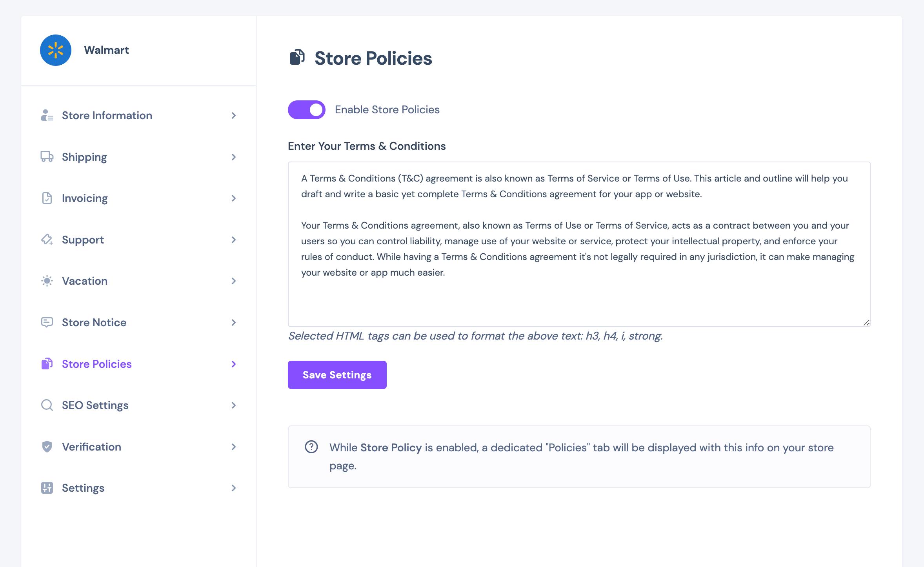The width and height of the screenshot is (924, 567).
Task: Expand the Settings chevron arrow
Action: [x=234, y=488]
